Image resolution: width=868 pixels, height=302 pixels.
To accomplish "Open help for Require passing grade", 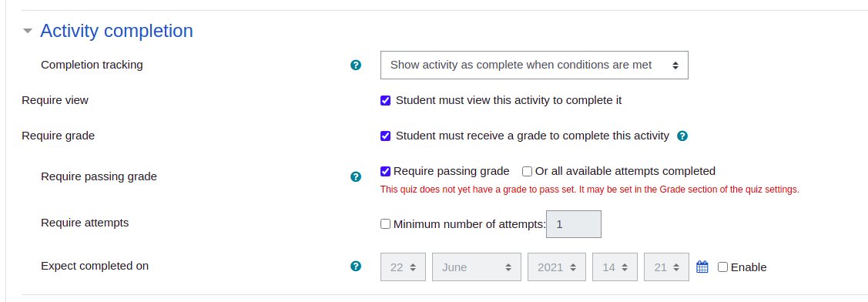I will point(356,176).
